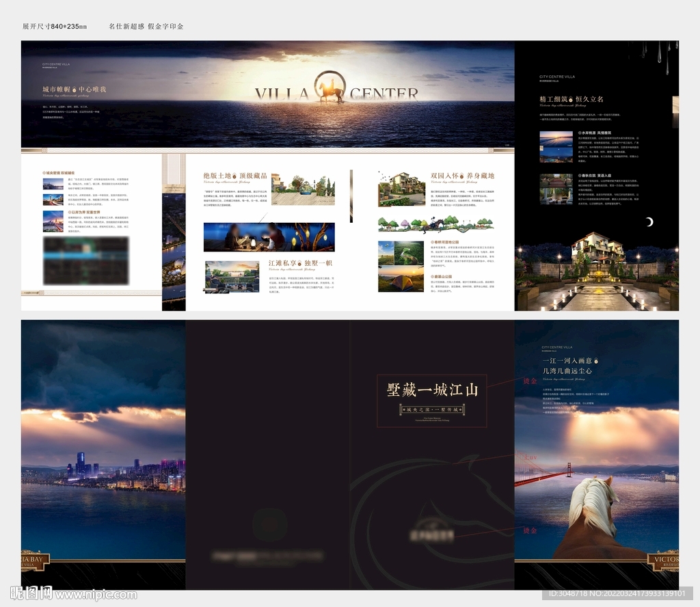Click the seal icon in 江滩私享 独墅一帜 heading
The image size is (700, 607).
(300, 263)
